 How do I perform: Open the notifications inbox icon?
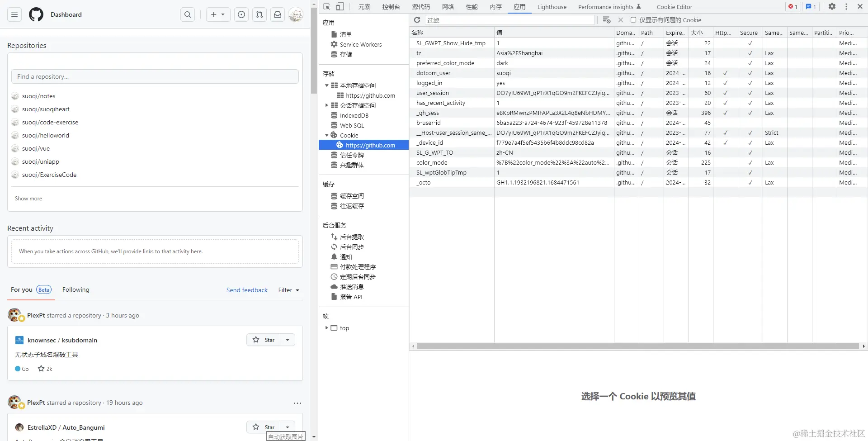point(278,14)
